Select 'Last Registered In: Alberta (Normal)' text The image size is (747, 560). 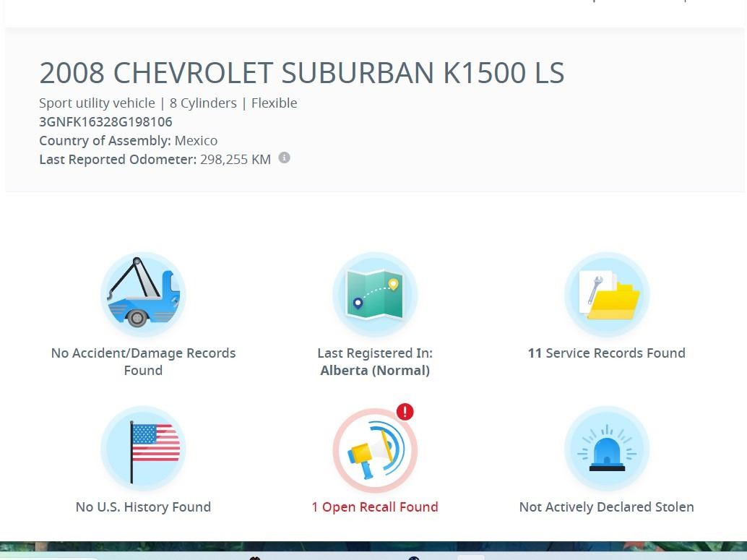click(x=375, y=361)
